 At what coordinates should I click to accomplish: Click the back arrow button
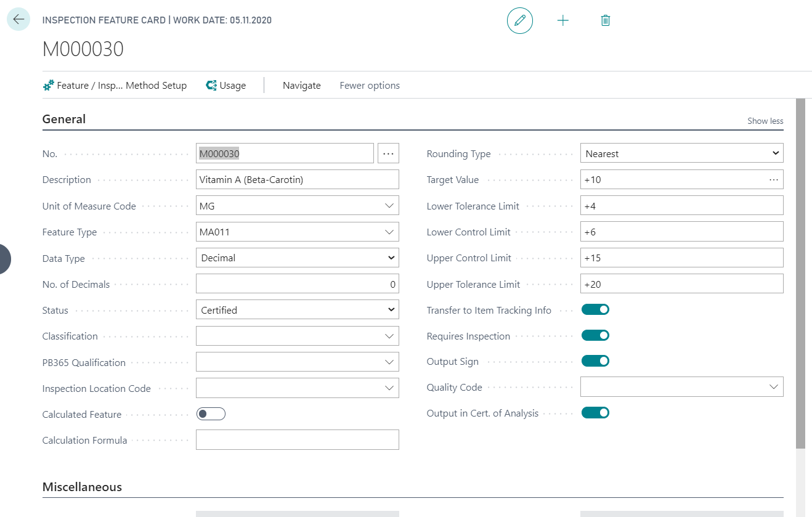(18, 20)
